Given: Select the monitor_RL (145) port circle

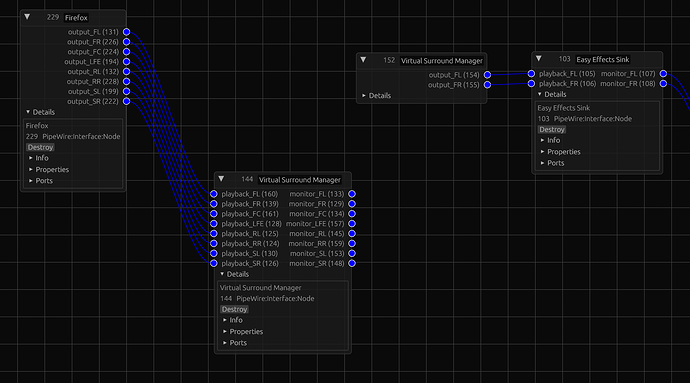Looking at the screenshot, I should coord(352,234).
